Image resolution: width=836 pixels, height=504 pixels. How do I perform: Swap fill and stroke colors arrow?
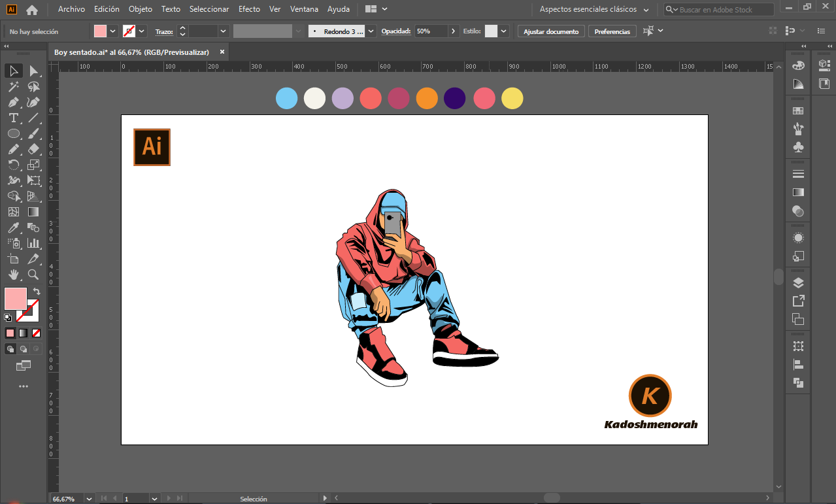point(37,292)
